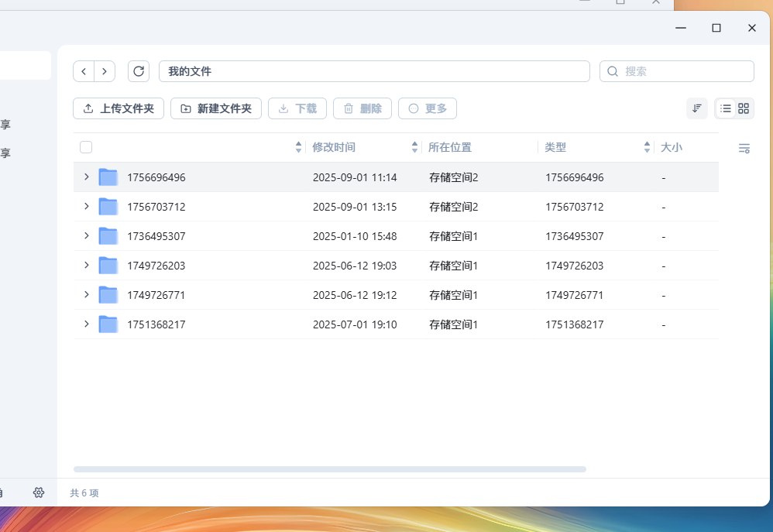This screenshot has height=532, width=773.
Task: Click the search magnifier icon
Action: [x=613, y=71]
